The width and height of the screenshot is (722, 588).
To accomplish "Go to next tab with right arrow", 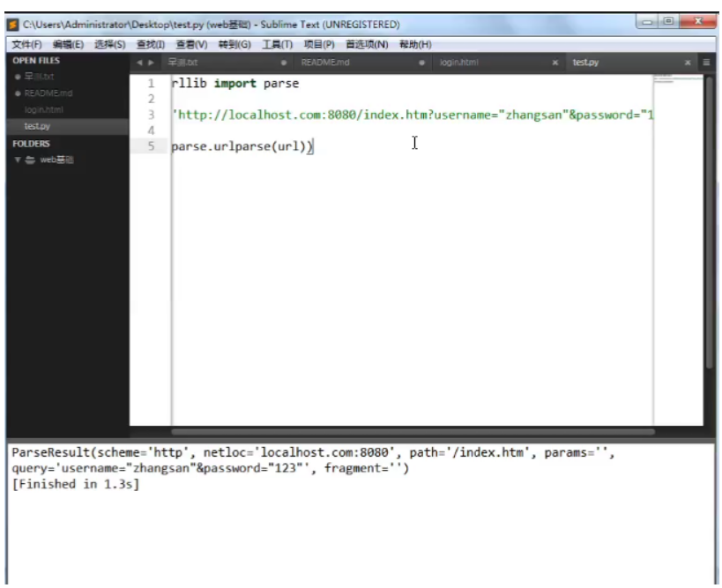I will [x=151, y=63].
